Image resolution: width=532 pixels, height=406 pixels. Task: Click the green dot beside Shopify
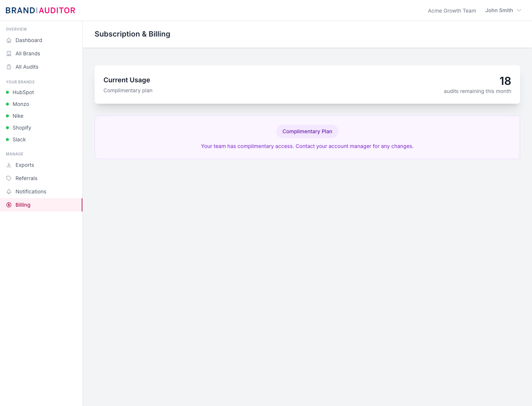pos(7,128)
